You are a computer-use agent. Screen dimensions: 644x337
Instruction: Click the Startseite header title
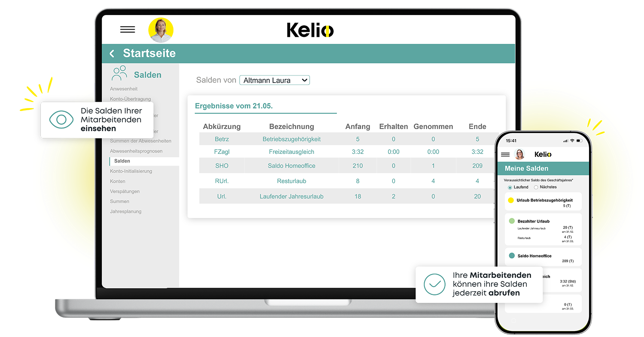(x=149, y=53)
